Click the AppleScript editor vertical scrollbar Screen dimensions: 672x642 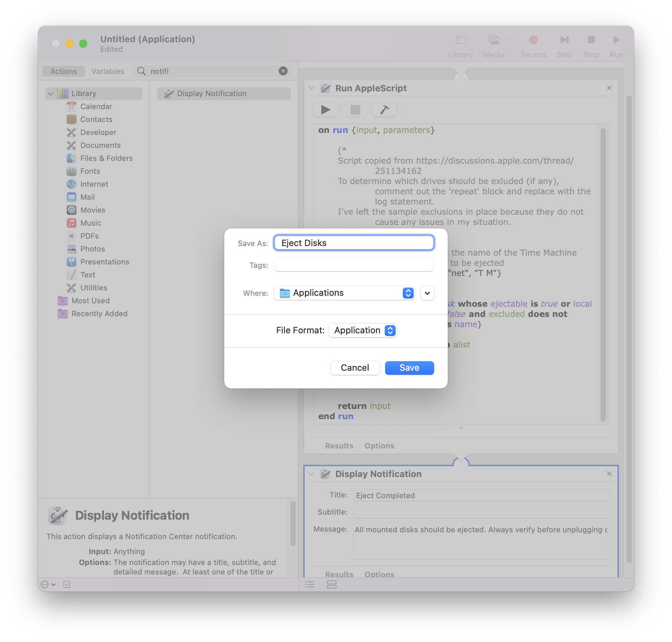tap(603, 275)
